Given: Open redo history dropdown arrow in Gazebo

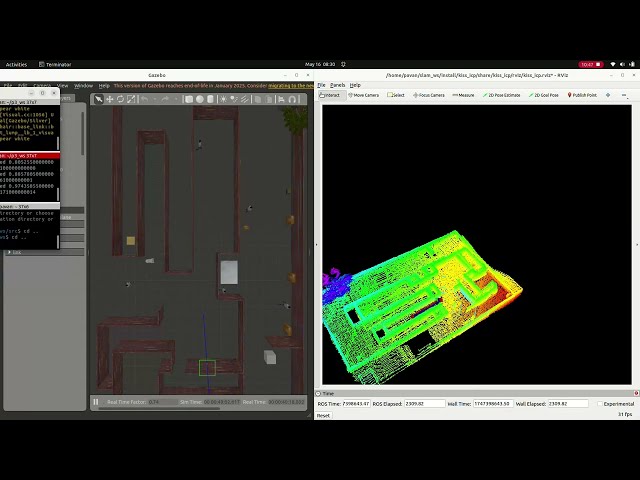Looking at the screenshot, I should tap(176, 99).
